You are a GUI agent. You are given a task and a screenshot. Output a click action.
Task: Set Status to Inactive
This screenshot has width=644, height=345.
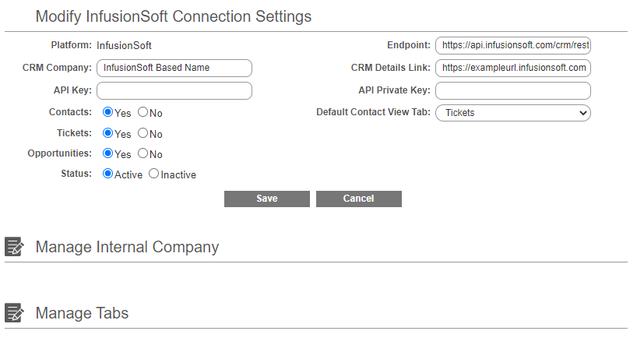pyautogui.click(x=153, y=174)
